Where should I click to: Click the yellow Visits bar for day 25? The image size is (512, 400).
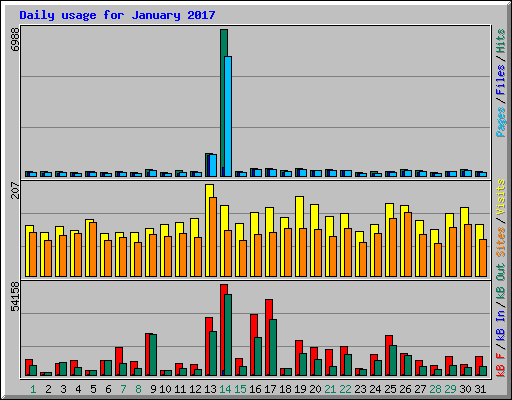388,240
